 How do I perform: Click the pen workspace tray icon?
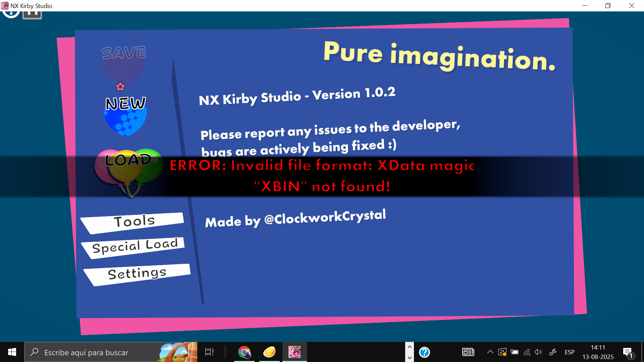click(x=553, y=352)
